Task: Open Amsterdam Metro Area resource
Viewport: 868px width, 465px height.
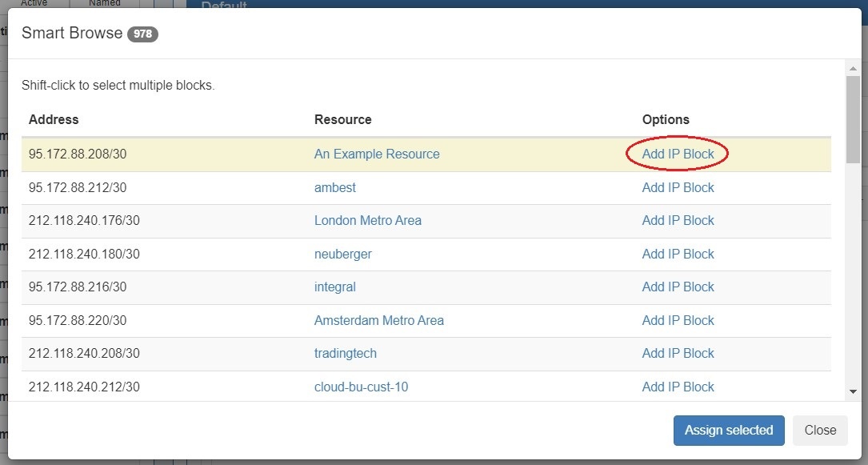Action: (378, 320)
